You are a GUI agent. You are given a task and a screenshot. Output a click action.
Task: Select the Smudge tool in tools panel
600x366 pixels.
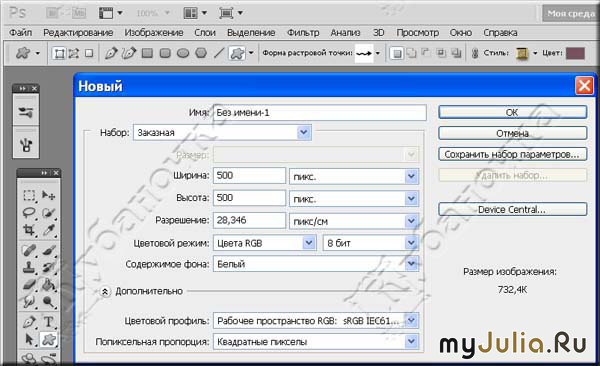(29, 302)
